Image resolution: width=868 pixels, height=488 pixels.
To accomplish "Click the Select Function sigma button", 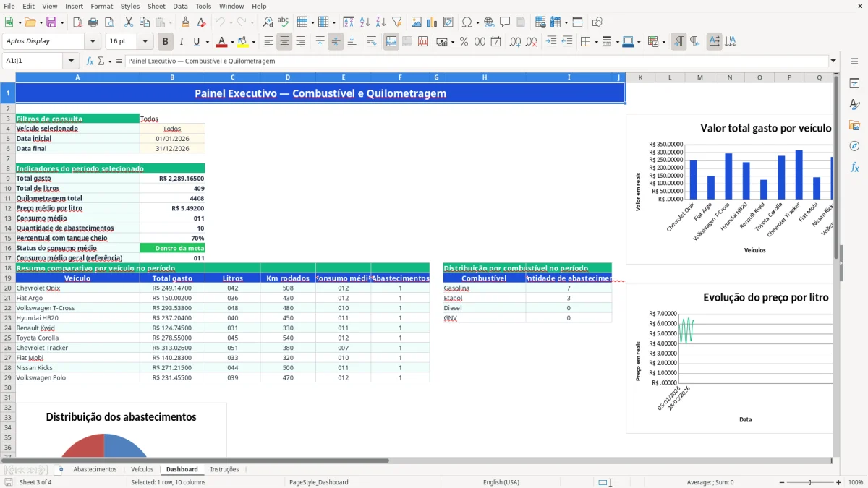I will (101, 61).
